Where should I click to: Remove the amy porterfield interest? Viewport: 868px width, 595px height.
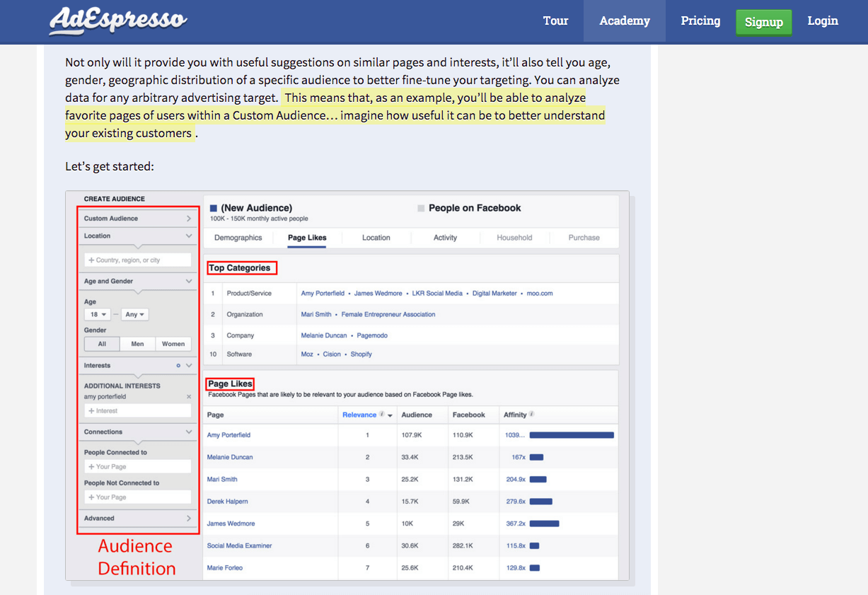coord(189,397)
